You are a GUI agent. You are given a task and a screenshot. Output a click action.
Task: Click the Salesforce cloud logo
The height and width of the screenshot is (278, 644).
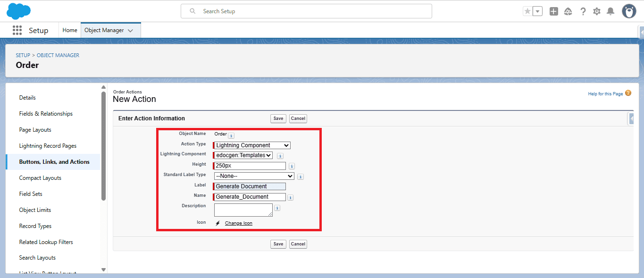pos(19,11)
